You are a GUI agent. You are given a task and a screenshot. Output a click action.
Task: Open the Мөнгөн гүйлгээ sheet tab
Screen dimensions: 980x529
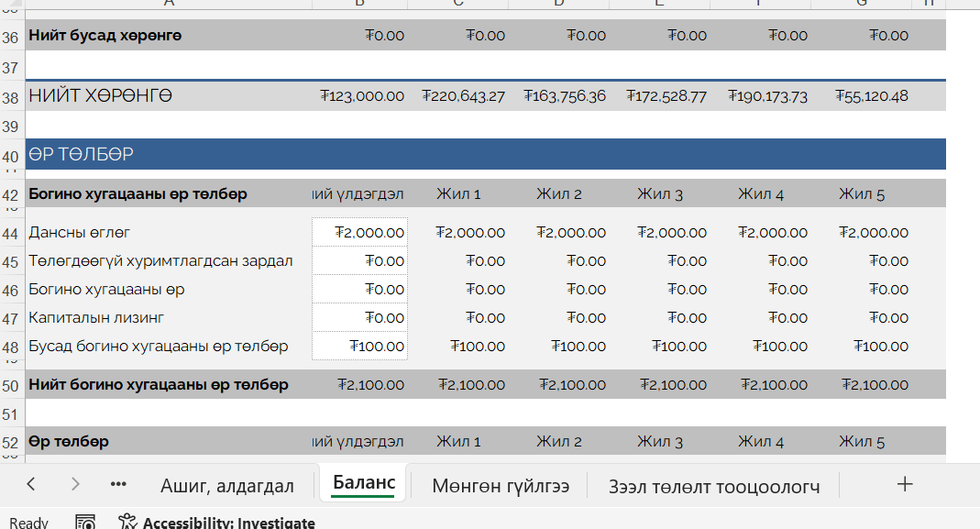501,485
